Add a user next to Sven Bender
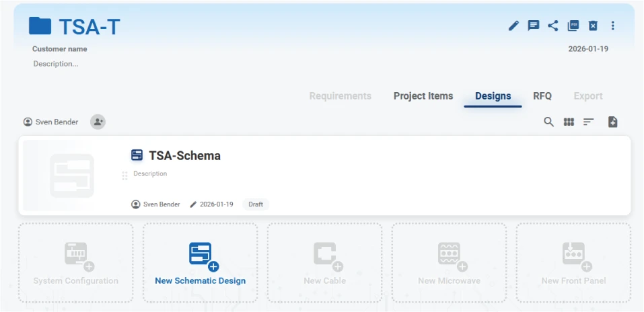Viewport: 644px width, 312px height. point(98,122)
